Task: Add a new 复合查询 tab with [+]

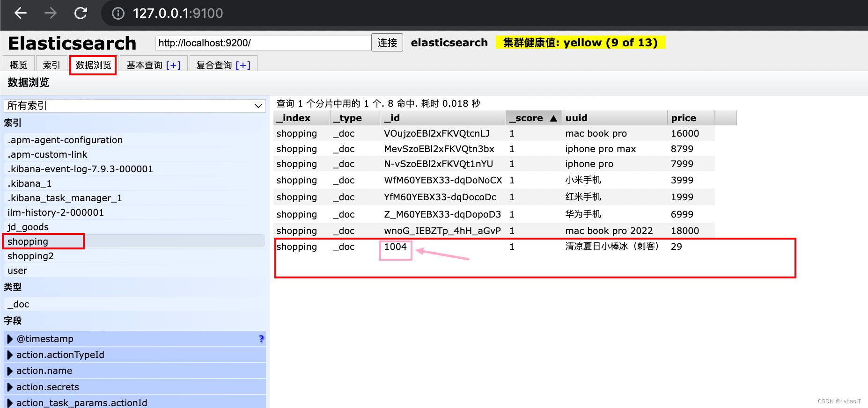Action: click(x=243, y=65)
